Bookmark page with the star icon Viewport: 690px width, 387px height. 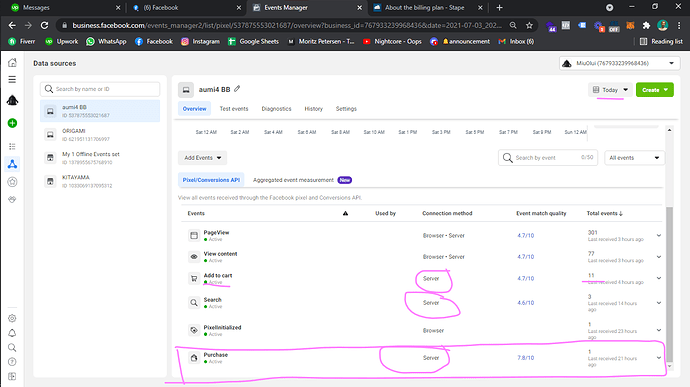(529, 26)
